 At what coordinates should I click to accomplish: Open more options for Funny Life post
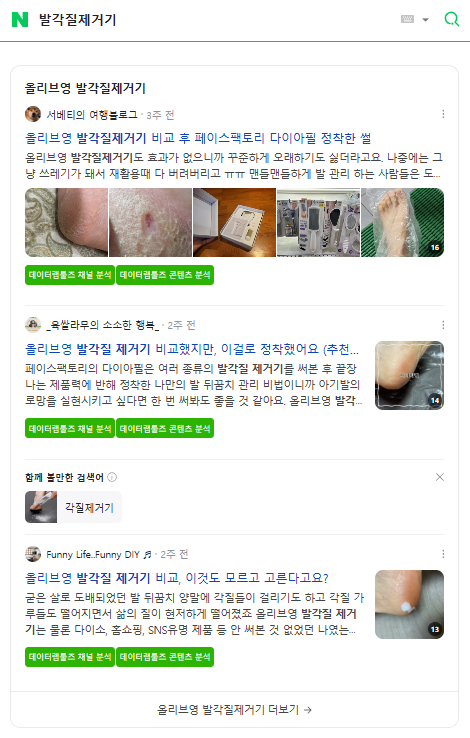point(443,554)
